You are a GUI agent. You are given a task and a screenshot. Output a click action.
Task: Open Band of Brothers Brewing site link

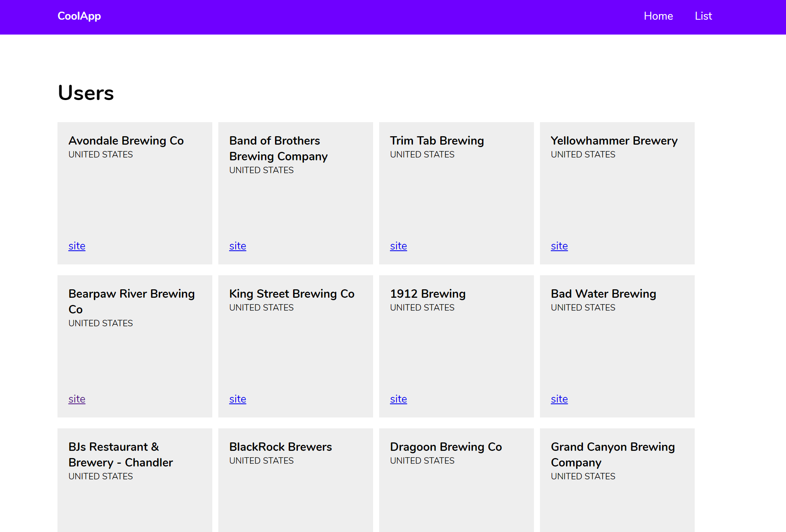pyautogui.click(x=238, y=246)
